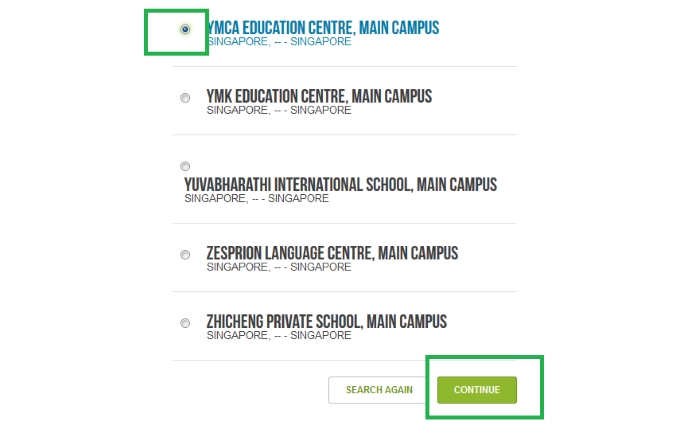Image resolution: width=700 pixels, height=426 pixels.
Task: Choose the Yuvabharathi International School radio button
Action: pos(185,166)
